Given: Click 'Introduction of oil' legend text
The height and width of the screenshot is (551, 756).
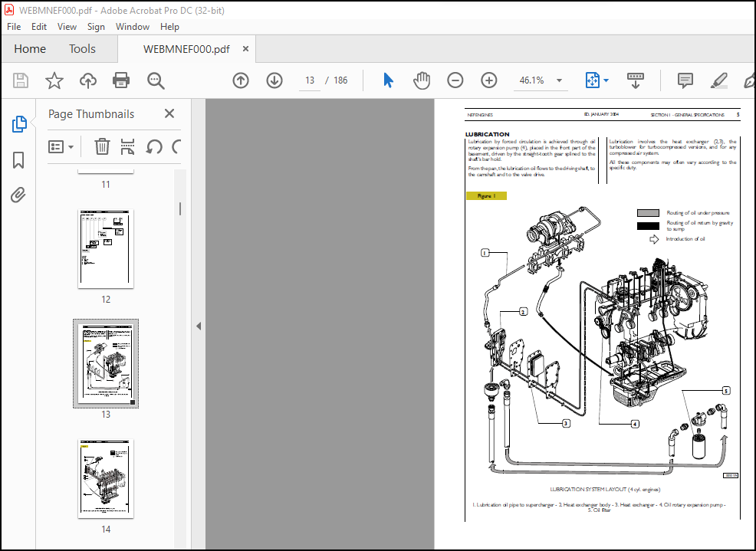Looking at the screenshot, I should [x=685, y=238].
